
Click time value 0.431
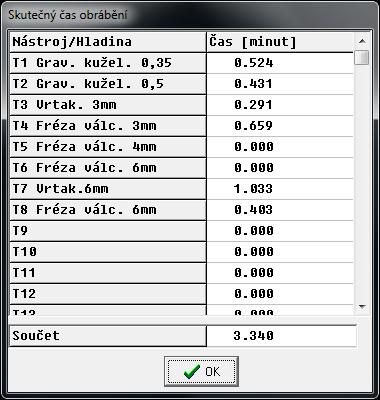point(253,84)
